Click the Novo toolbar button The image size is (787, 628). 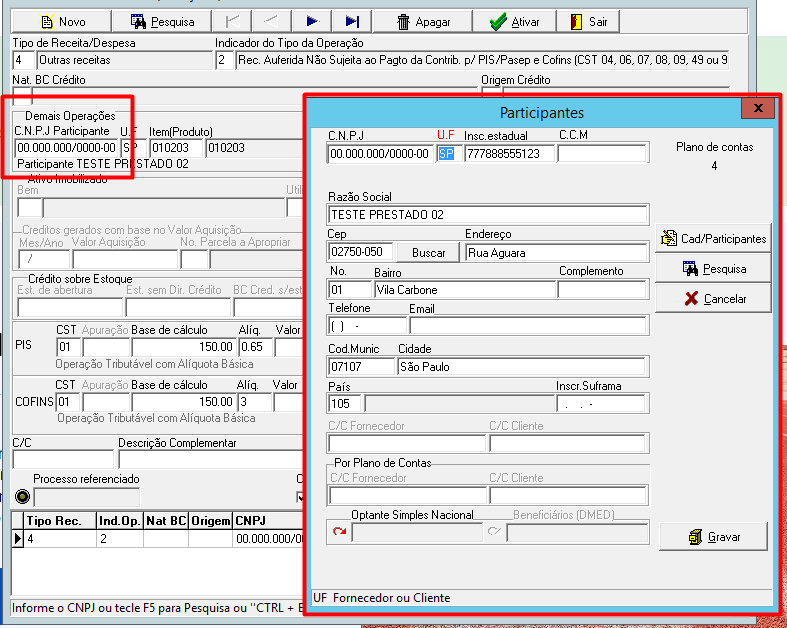click(x=61, y=22)
